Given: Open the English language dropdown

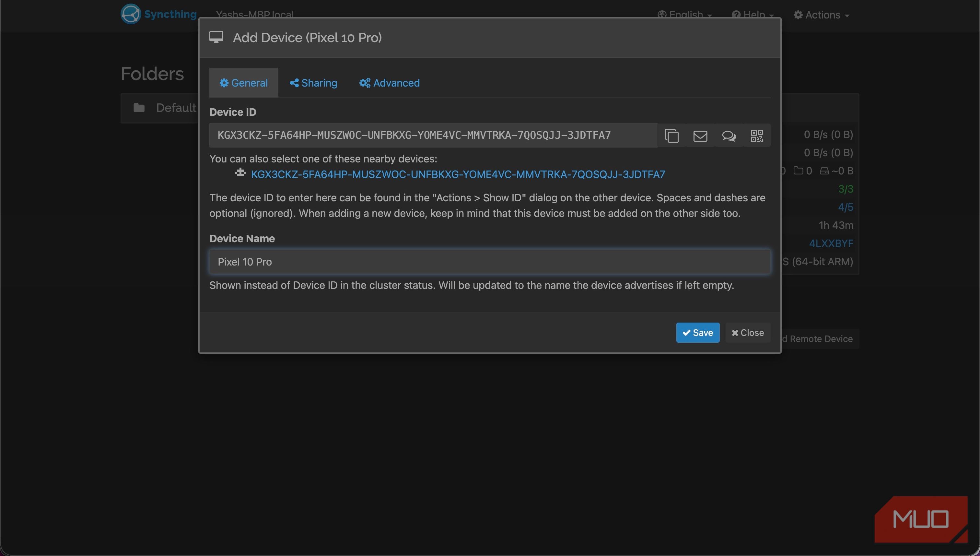Looking at the screenshot, I should coord(685,15).
